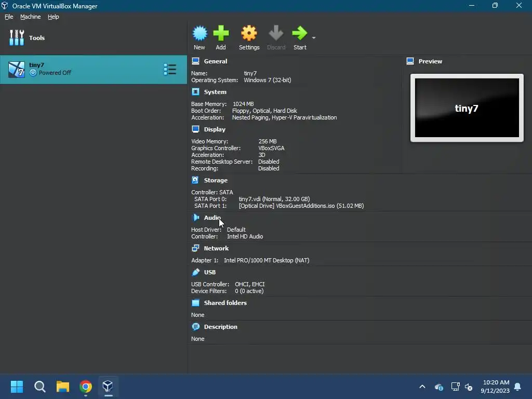
Task: Click the 'Controller: SATA' storage line
Action: 212,192
